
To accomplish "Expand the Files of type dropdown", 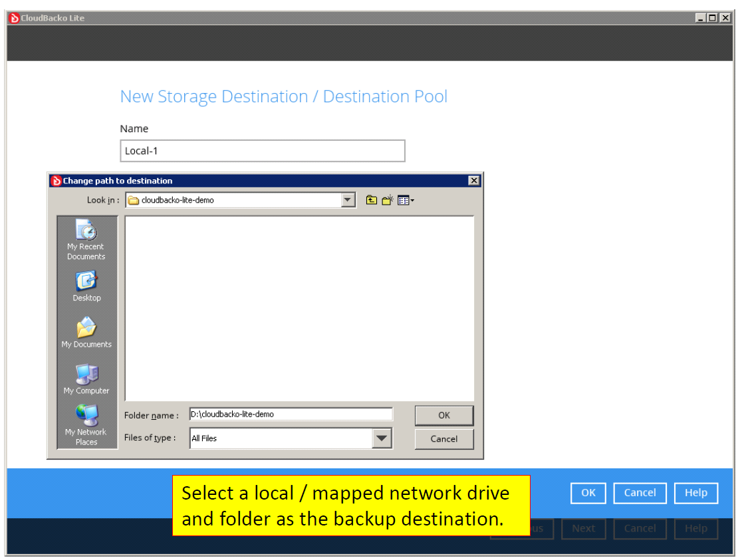I will (382, 438).
